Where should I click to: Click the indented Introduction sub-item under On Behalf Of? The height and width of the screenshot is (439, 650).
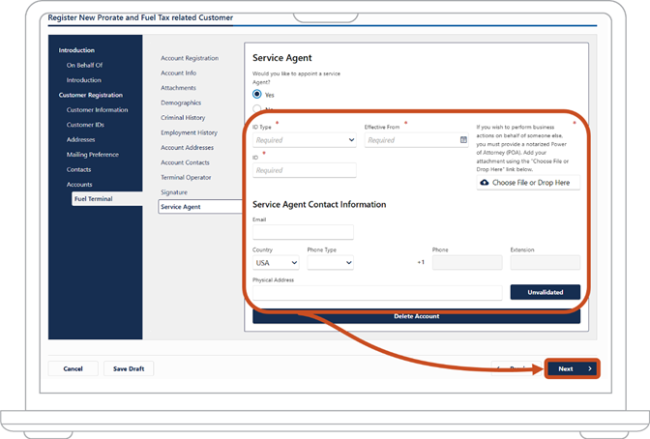(x=84, y=80)
